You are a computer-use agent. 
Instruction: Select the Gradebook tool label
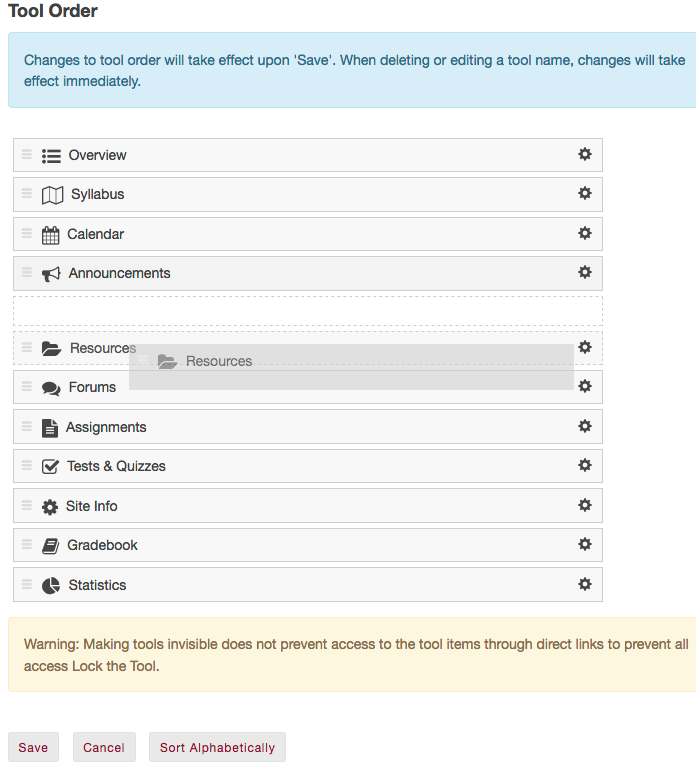coord(102,545)
